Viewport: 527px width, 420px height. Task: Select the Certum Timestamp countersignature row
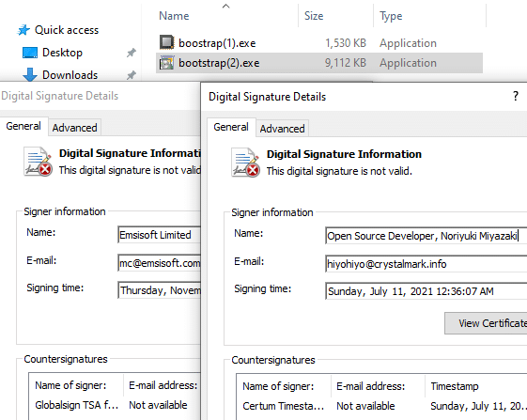(x=382, y=406)
